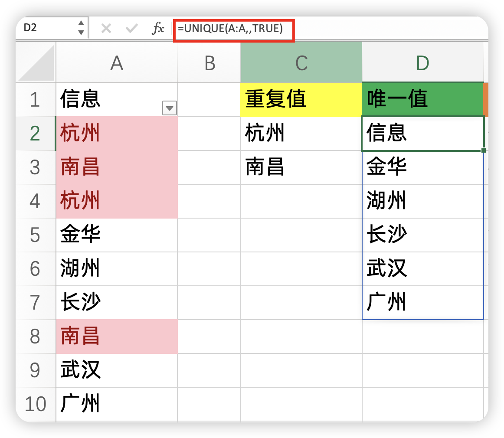Open the fx insert function dialog
Screen dimensions: 504x438
pos(158,28)
